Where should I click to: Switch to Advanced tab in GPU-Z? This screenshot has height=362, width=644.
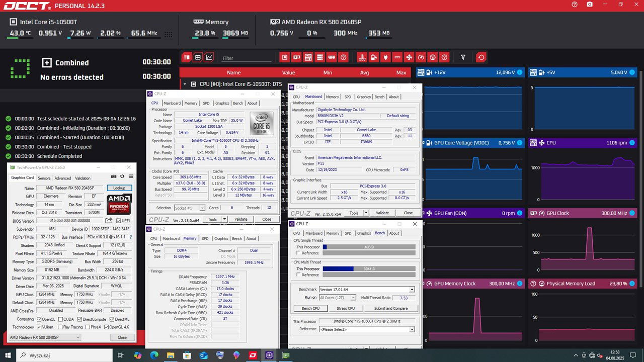63,178
